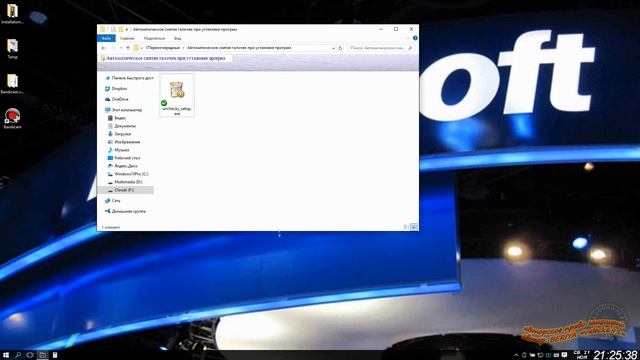The height and width of the screenshot is (360, 640).
Task: Switch to large icons view layout
Action: (x=413, y=227)
